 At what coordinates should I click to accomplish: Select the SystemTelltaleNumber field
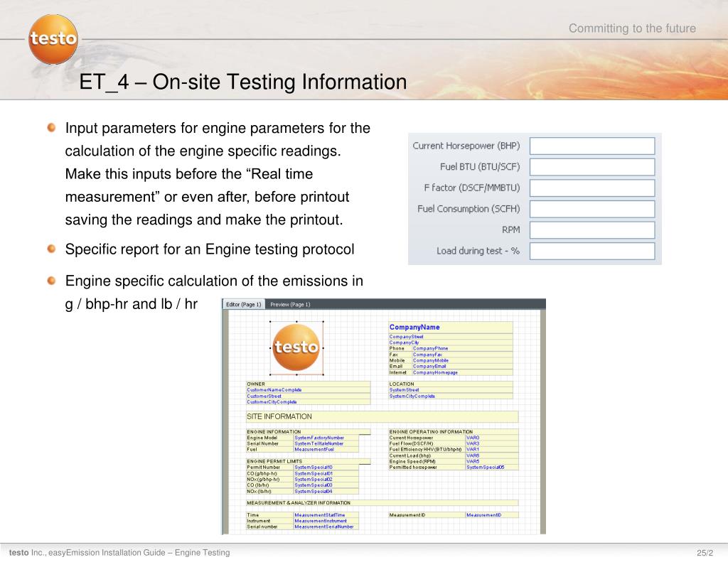point(326,443)
